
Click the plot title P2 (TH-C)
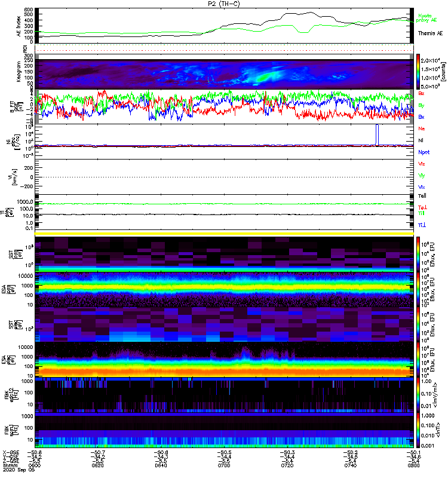(224, 4)
